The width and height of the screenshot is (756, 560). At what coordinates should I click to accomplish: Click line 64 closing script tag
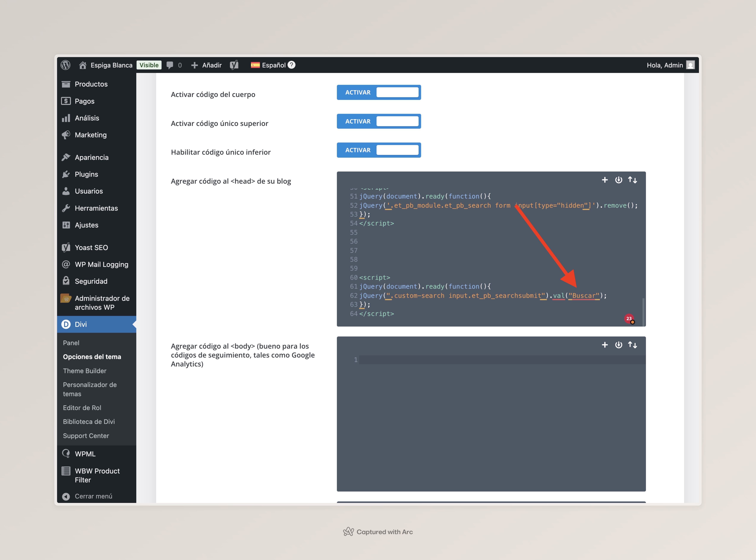tap(377, 314)
